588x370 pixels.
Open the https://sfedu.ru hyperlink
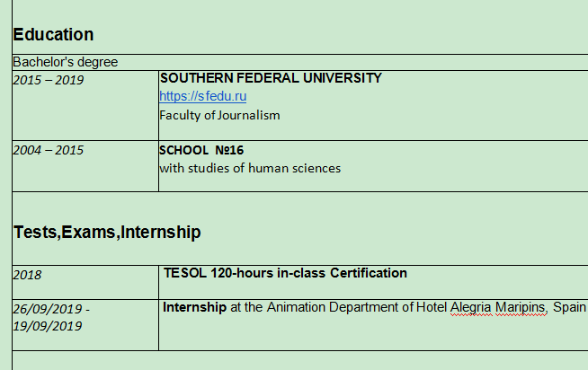[x=202, y=96]
